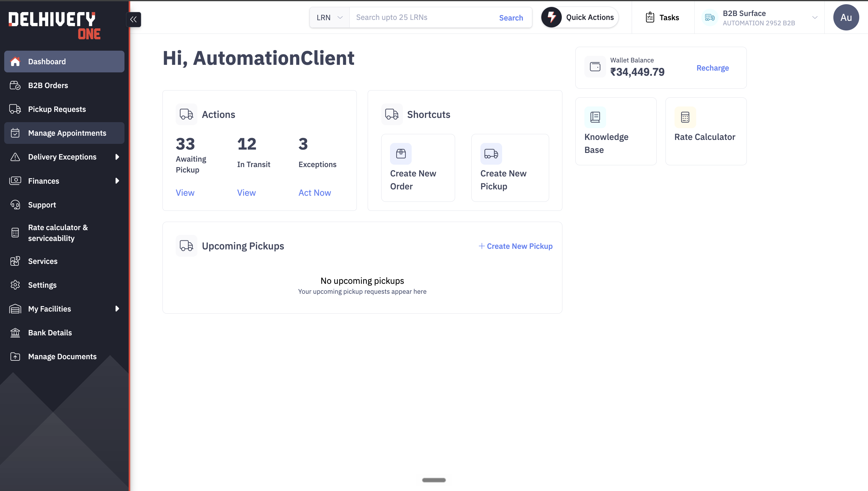Open Rate calculator & serviceability menu item
Viewport: 868px width, 491px height.
(x=64, y=233)
